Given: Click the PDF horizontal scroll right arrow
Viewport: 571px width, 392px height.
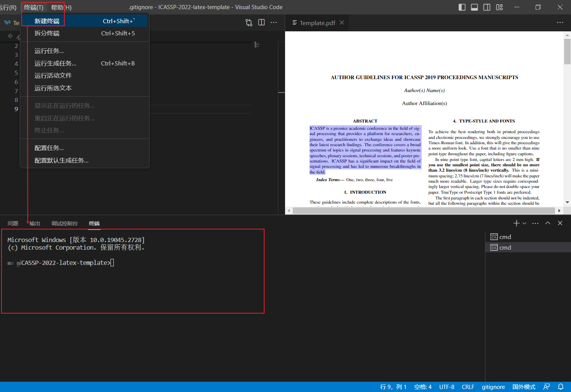Looking at the screenshot, I should [559, 210].
